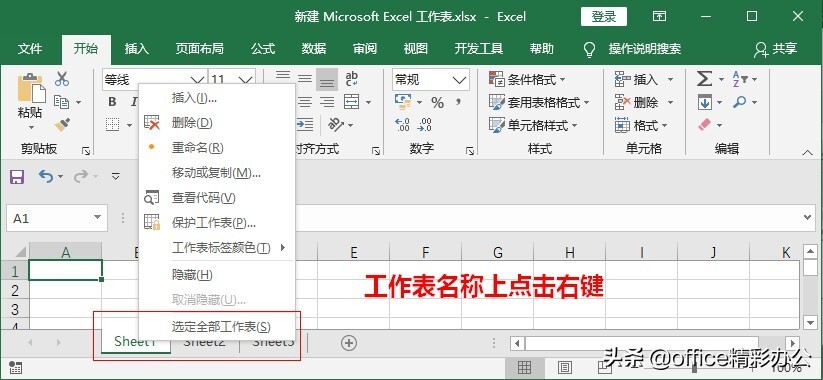Click the Clear eraser icon
Image resolution: width=823 pixels, height=380 pixels.
704,124
